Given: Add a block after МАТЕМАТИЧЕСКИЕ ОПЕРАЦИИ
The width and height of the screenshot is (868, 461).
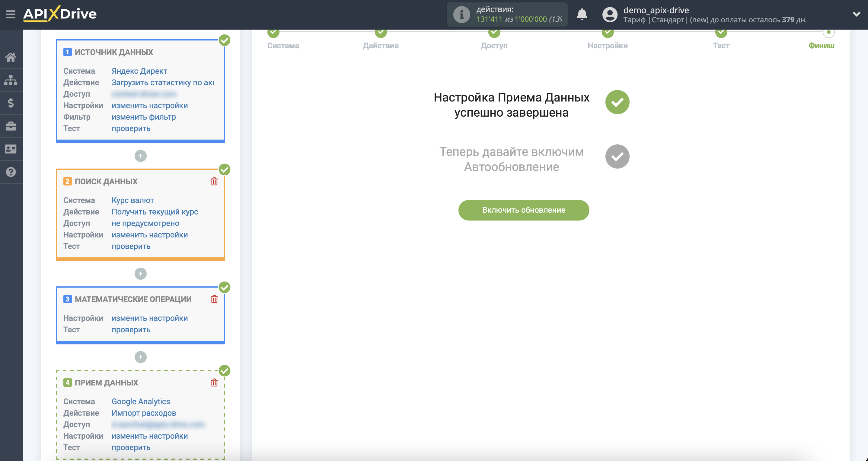Looking at the screenshot, I should pyautogui.click(x=141, y=357).
